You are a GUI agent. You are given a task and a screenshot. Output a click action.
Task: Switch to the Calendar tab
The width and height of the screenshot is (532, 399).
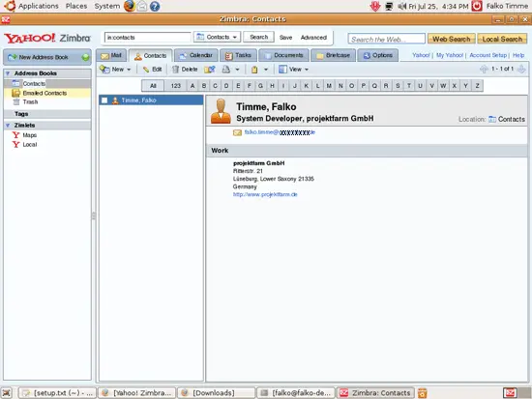click(x=196, y=55)
